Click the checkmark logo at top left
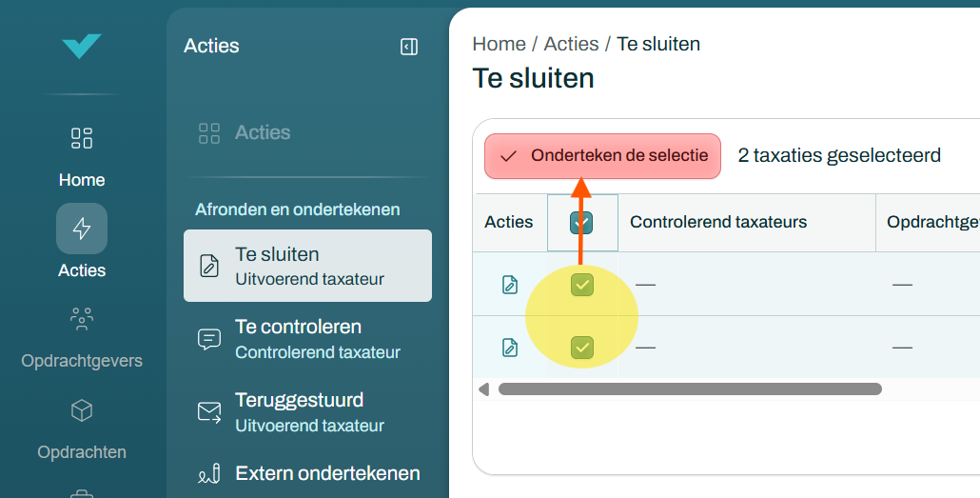This screenshot has width=980, height=498. click(81, 47)
